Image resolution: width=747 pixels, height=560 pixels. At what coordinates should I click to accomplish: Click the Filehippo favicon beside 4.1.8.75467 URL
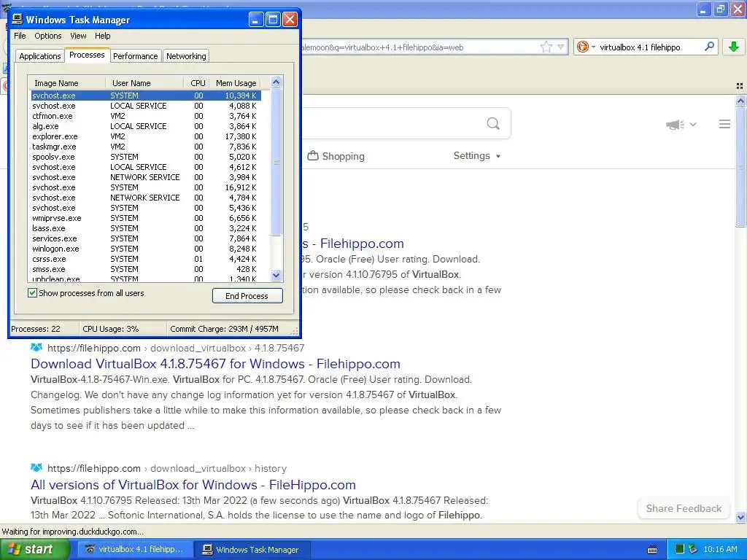36,347
